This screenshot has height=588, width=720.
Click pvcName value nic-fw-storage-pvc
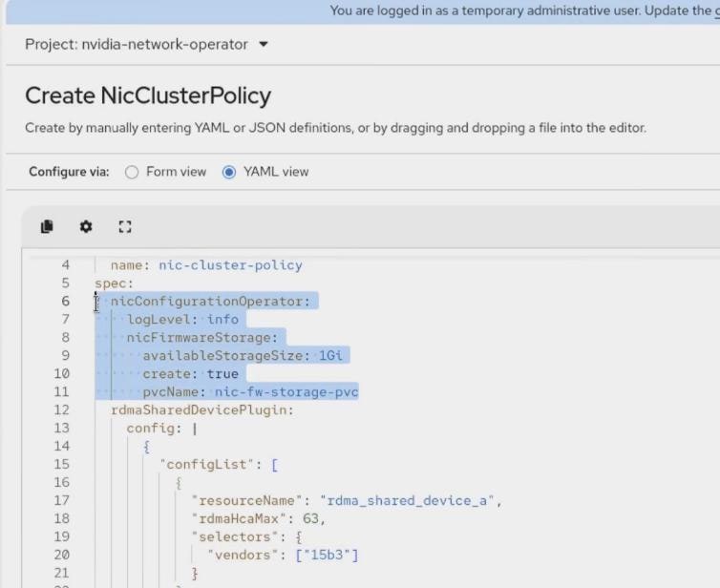[x=286, y=392]
